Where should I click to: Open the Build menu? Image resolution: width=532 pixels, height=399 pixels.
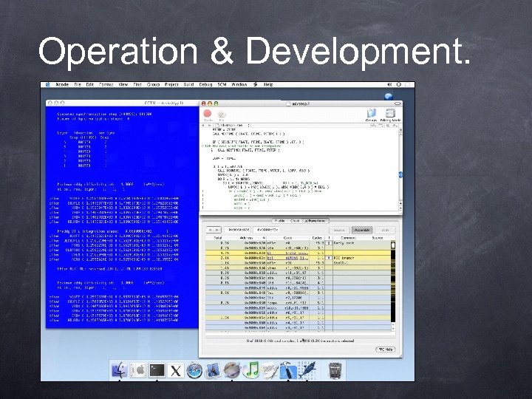188,84
